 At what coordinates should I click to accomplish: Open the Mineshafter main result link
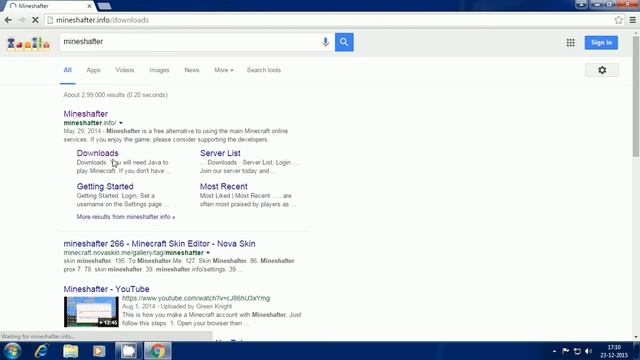point(86,114)
